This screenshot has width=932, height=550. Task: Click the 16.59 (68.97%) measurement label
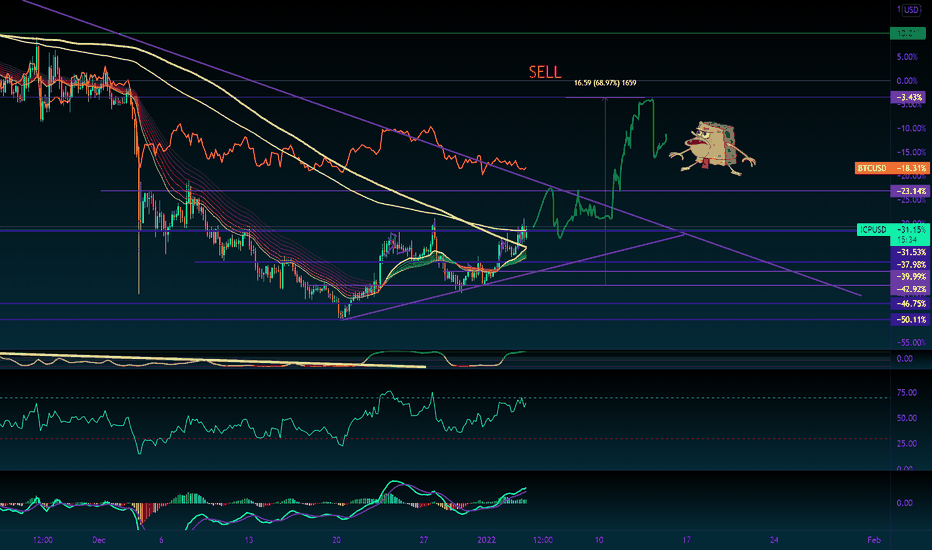tap(605, 83)
